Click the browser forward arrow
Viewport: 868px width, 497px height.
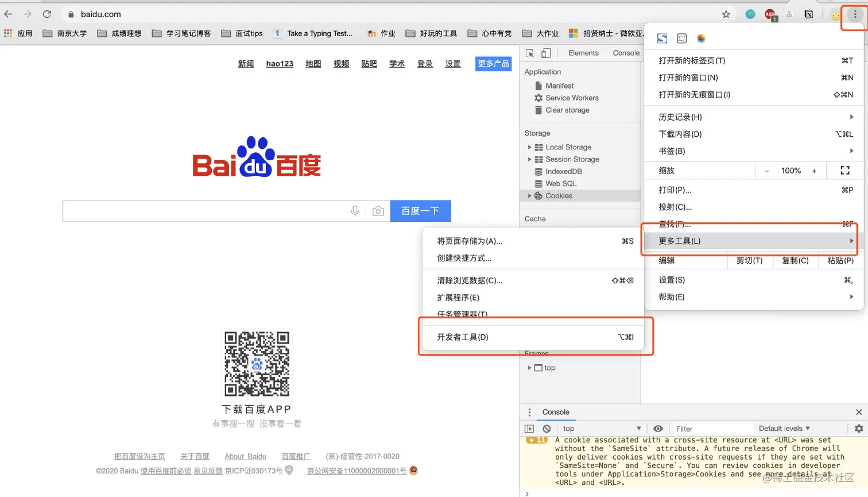pyautogui.click(x=28, y=14)
